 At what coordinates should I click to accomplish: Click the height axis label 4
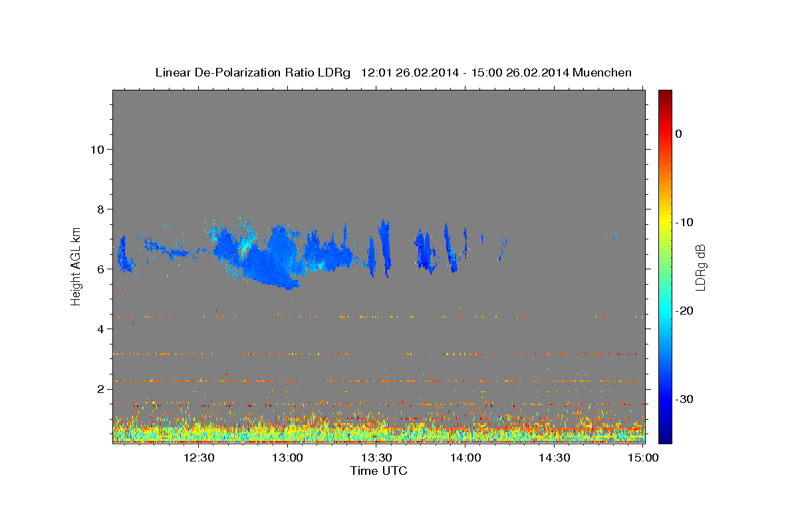100,329
